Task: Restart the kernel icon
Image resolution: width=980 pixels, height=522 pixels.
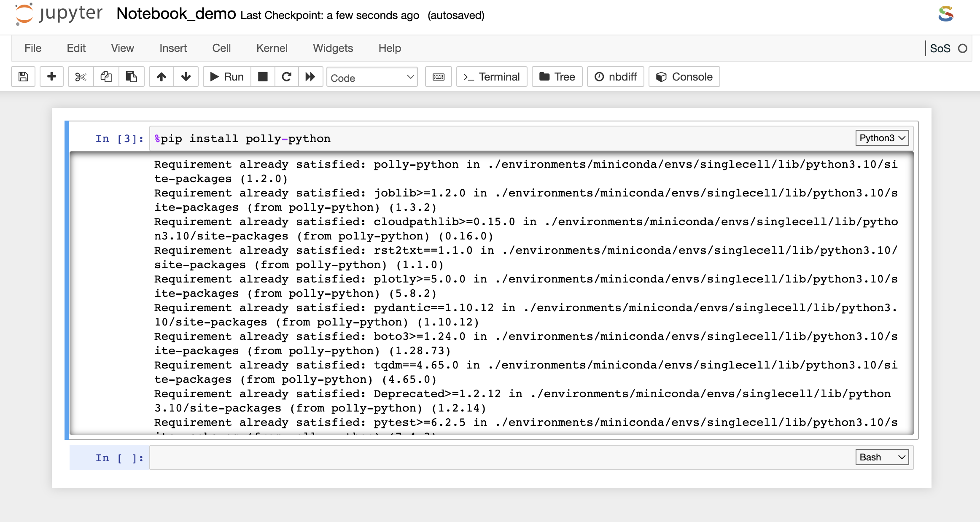Action: pyautogui.click(x=287, y=77)
